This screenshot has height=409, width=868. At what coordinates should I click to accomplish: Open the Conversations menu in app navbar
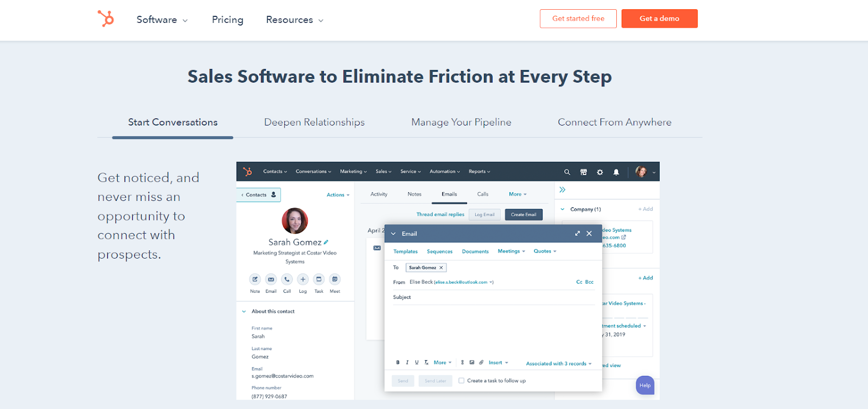point(314,172)
